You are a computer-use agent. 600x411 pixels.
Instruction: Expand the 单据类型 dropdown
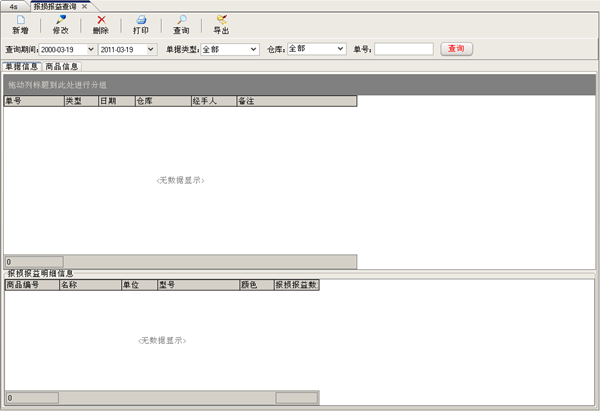(254, 48)
